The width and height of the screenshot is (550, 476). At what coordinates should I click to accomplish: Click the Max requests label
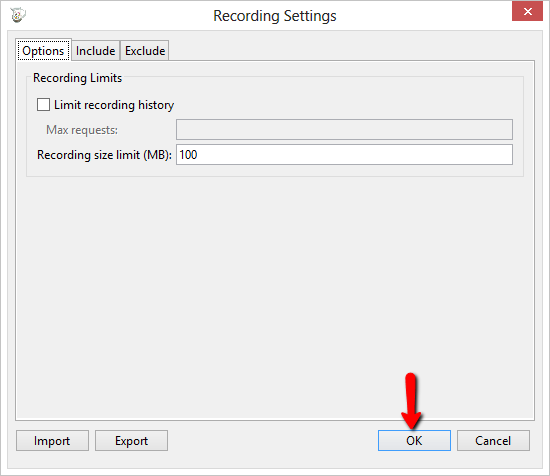click(82, 130)
